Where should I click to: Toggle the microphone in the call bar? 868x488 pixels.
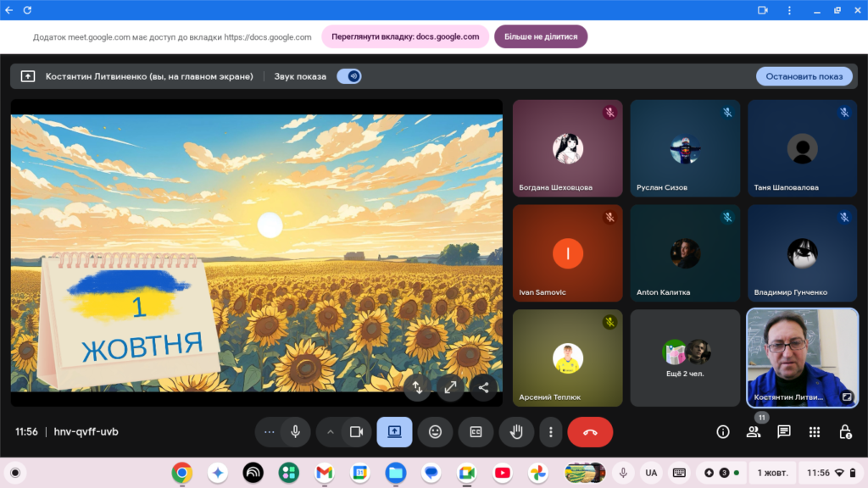295,432
